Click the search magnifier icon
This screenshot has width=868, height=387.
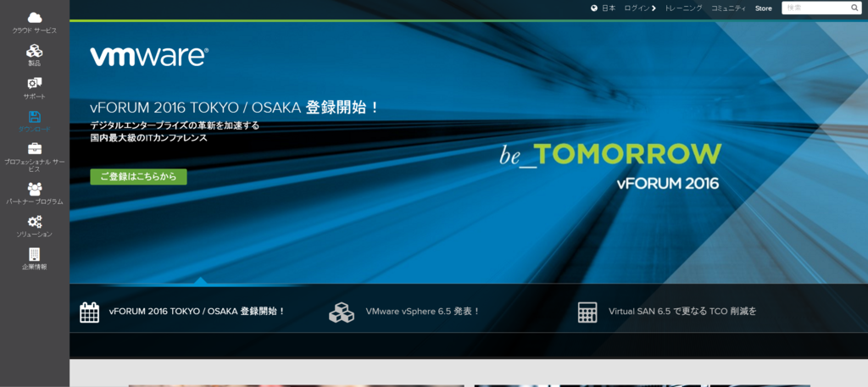click(x=854, y=8)
